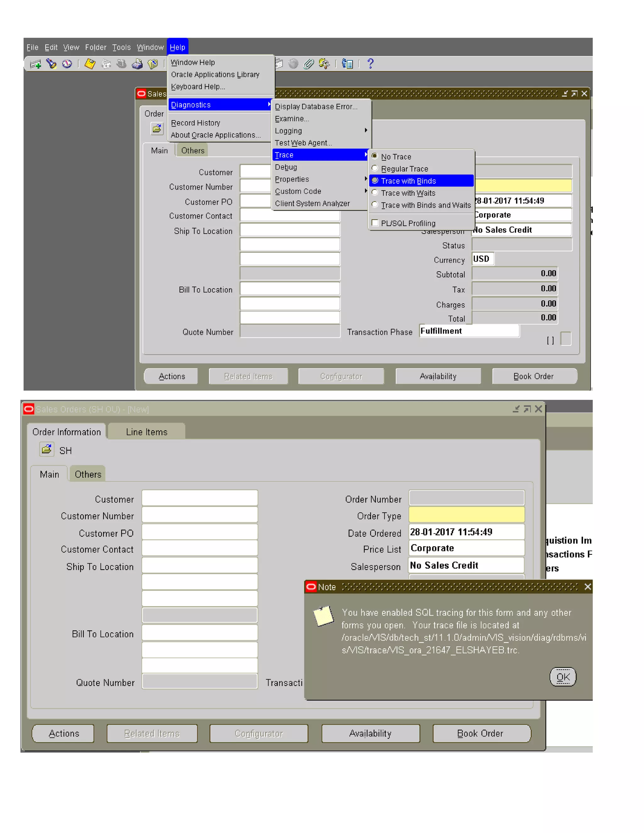Click the question mark help icon
This screenshot has width=644, height=833.
(x=370, y=63)
